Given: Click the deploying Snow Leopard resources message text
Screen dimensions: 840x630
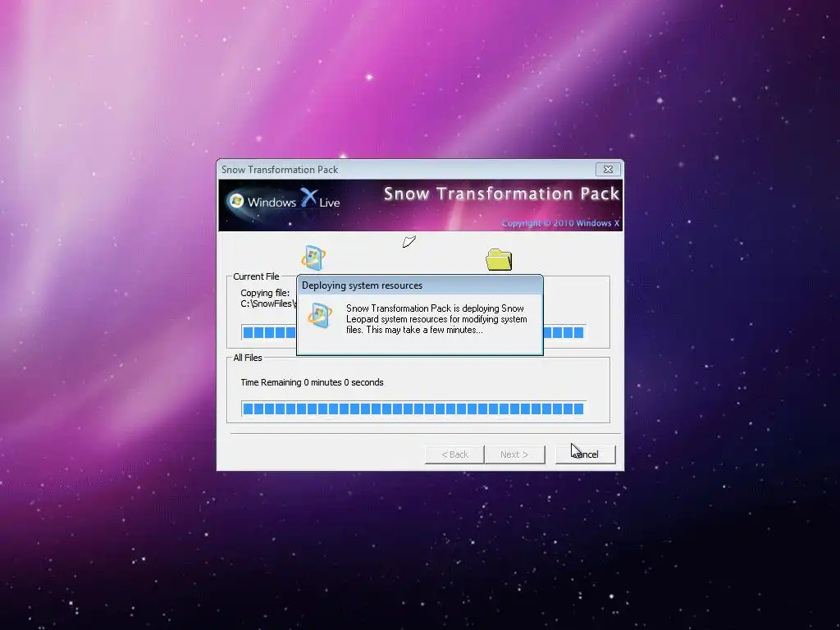Looking at the screenshot, I should pos(436,319).
